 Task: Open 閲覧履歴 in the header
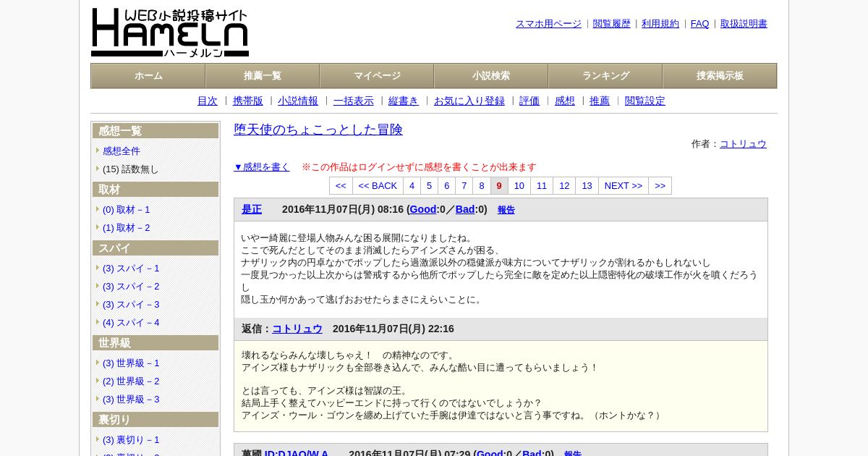612,24
